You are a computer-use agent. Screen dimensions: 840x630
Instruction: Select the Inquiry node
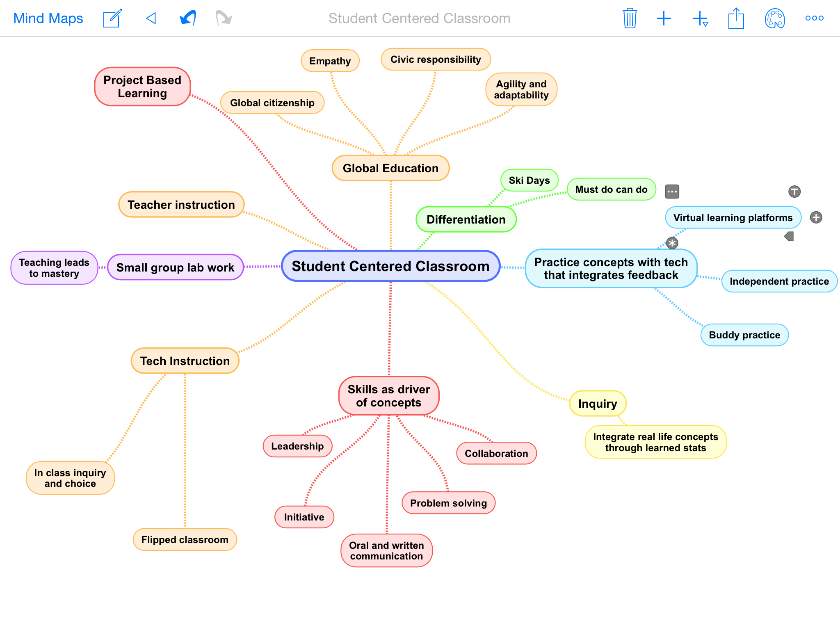point(598,404)
